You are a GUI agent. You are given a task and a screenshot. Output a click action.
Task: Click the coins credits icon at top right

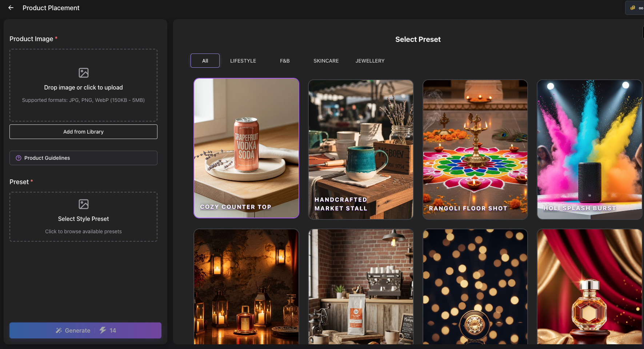tap(633, 8)
